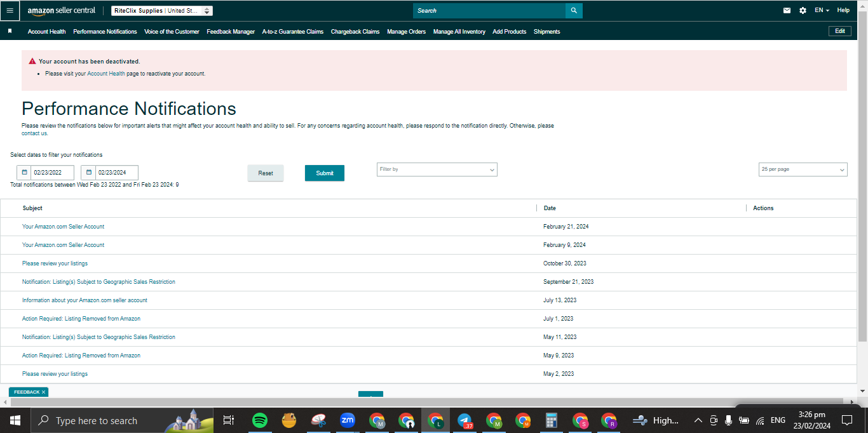Close the Feedback tab with its X
This screenshot has height=433, width=868.
tap(44, 392)
